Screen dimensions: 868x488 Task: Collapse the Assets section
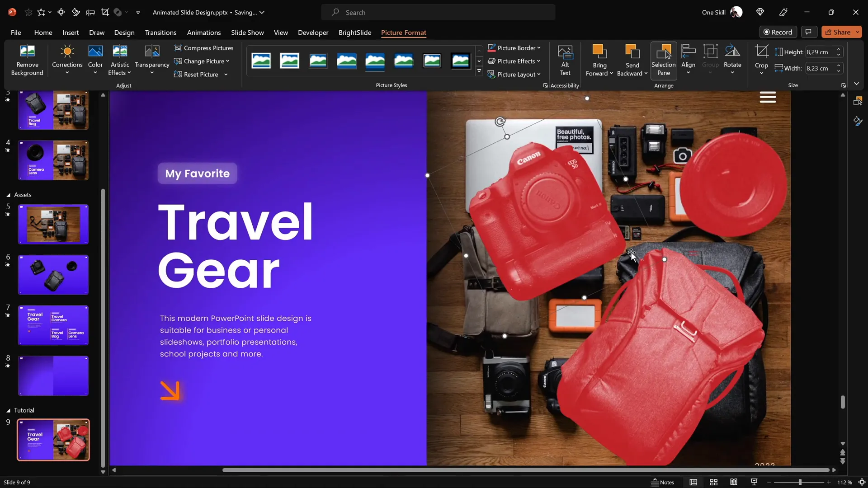pyautogui.click(x=8, y=195)
